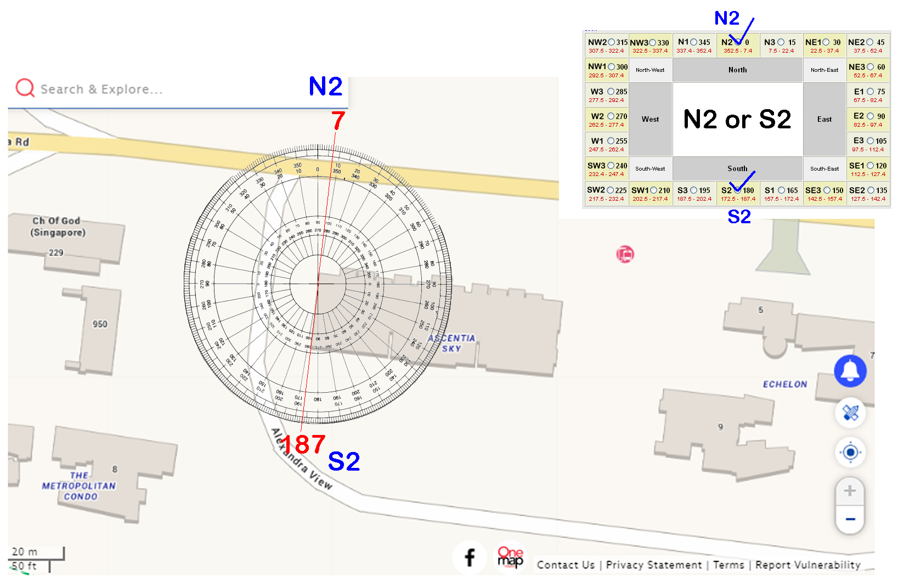Select the S2 180 radio button
This screenshot has height=588, width=904.
click(x=738, y=190)
